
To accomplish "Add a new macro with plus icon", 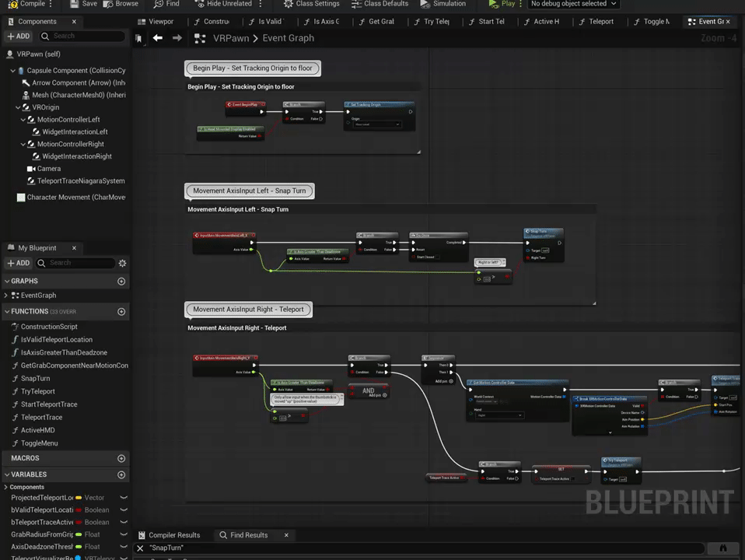I will coord(121,459).
